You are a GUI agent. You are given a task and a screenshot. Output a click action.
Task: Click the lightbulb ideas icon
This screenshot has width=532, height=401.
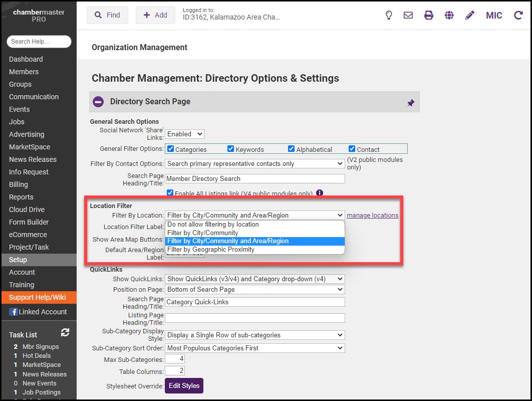pos(388,16)
